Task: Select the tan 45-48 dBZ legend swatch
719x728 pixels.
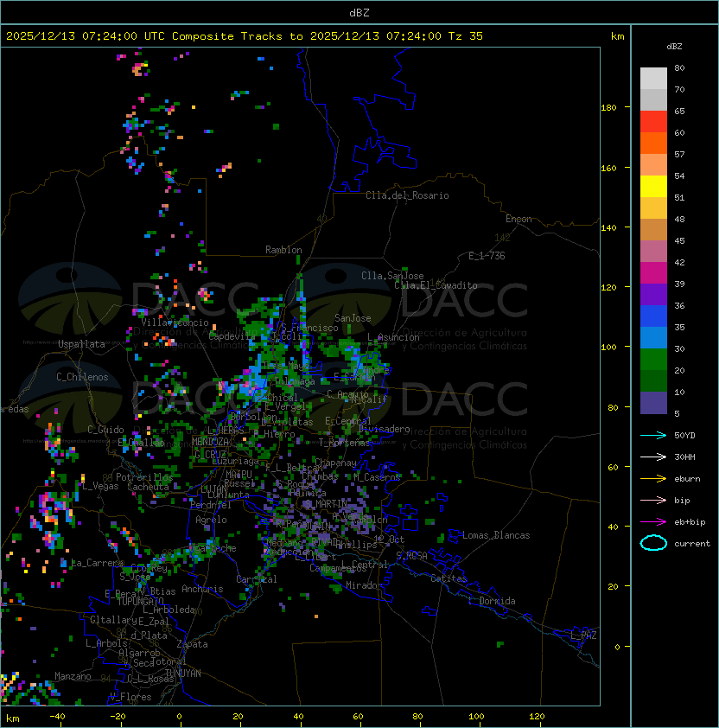Action: coord(653,229)
